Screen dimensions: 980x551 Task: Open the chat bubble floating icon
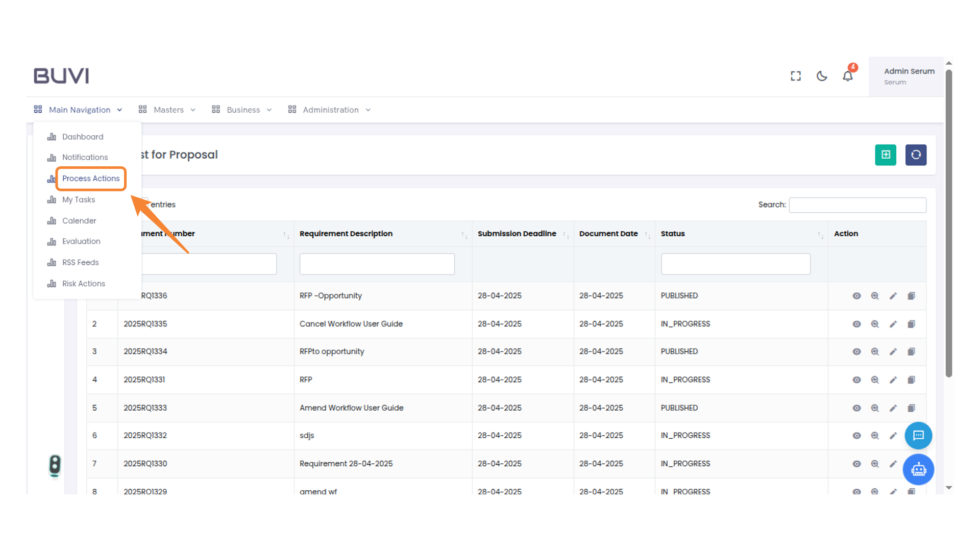918,436
